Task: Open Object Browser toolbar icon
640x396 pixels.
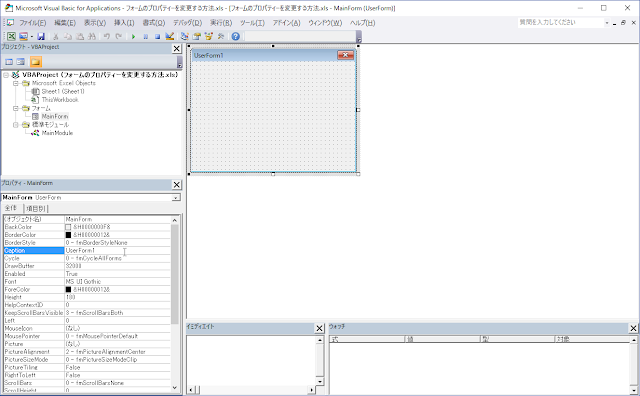Action: point(209,36)
